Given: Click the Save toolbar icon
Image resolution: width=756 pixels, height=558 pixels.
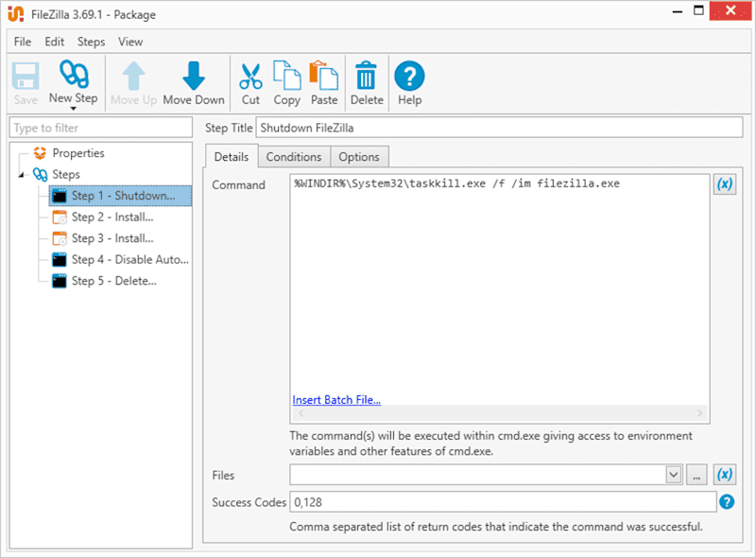Looking at the screenshot, I should pyautogui.click(x=26, y=77).
